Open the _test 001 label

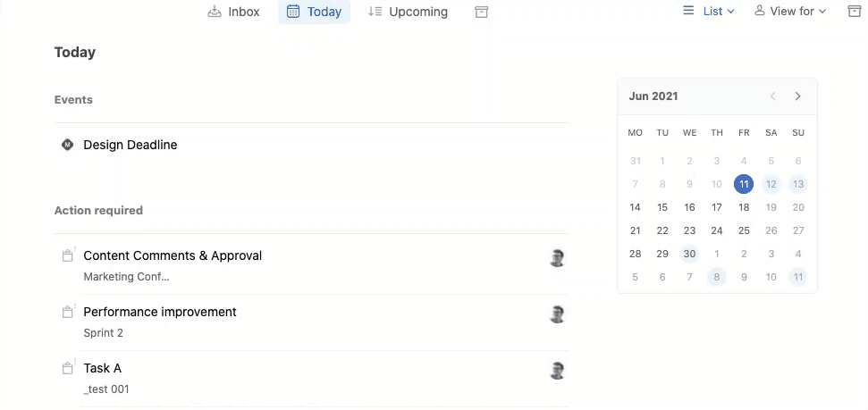point(106,389)
